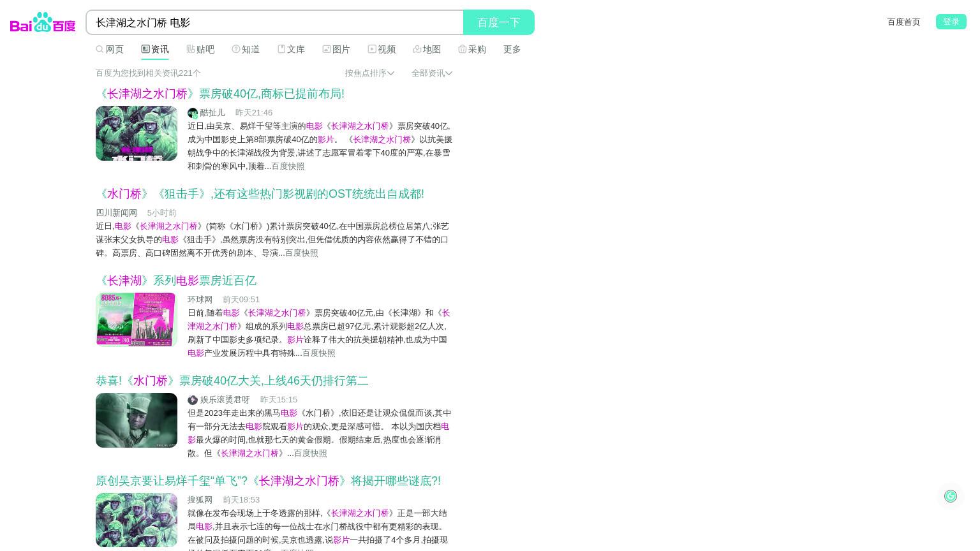Image resolution: width=980 pixels, height=551 pixels.
Task: Open the 娱乐滚烫君呀 source name
Action: click(225, 399)
